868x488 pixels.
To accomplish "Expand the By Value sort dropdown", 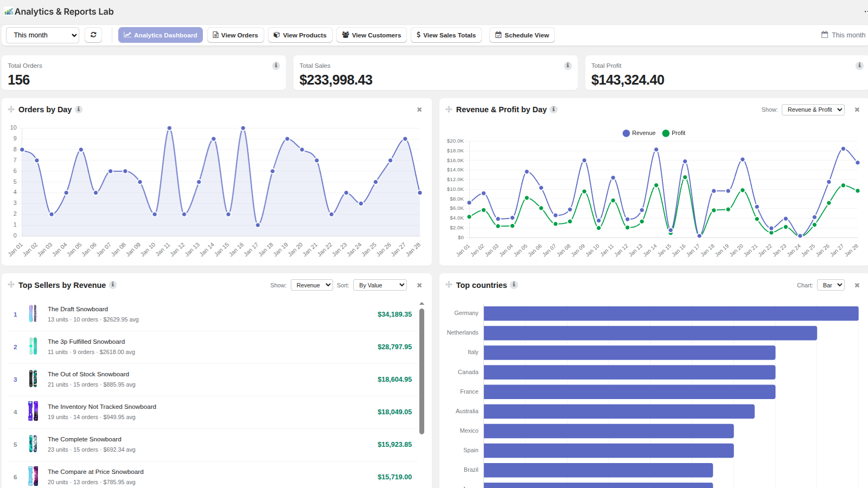I will pos(380,285).
